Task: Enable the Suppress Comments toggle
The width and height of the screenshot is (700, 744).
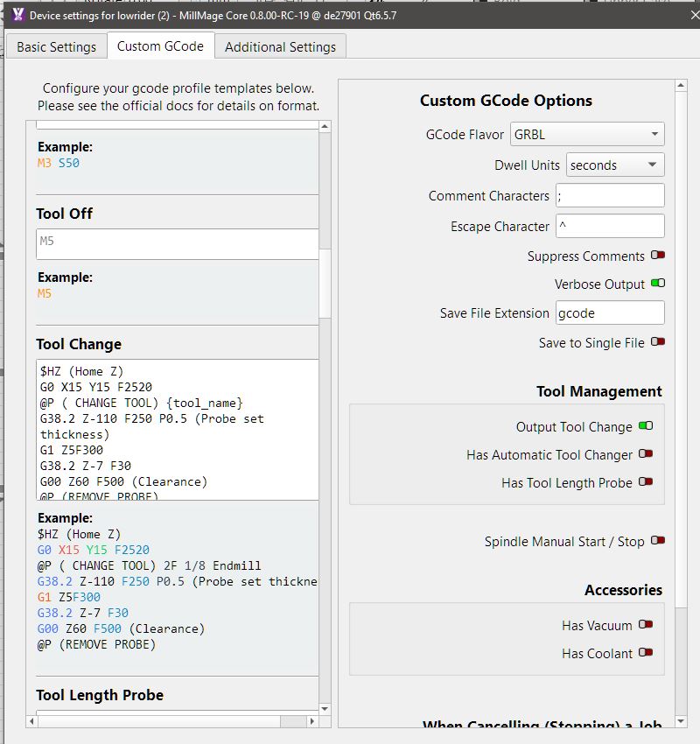Action: click(657, 256)
